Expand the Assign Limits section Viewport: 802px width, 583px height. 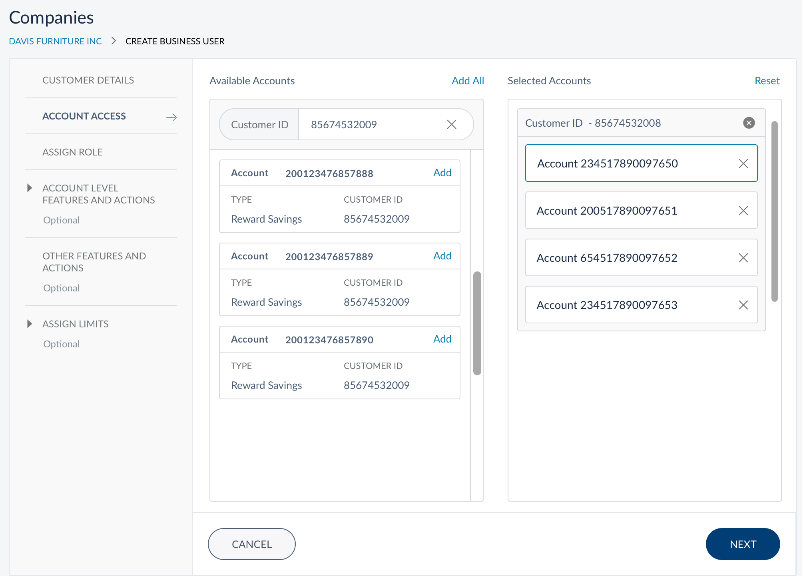(31, 324)
